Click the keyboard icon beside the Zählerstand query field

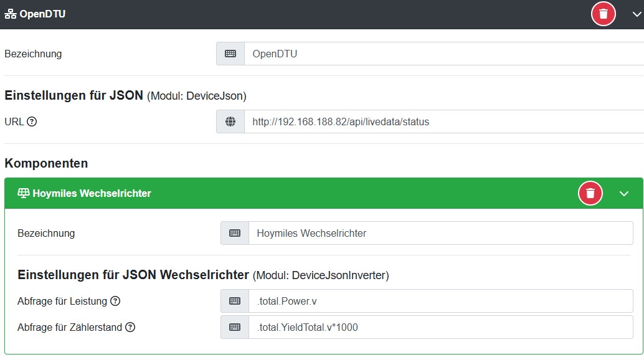click(x=235, y=327)
